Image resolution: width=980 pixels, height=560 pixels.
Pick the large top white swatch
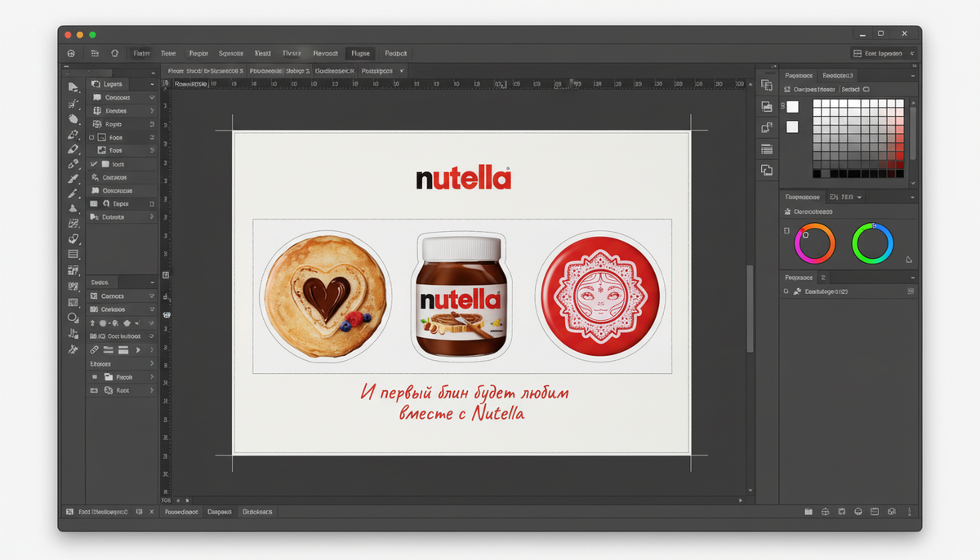pos(792,107)
